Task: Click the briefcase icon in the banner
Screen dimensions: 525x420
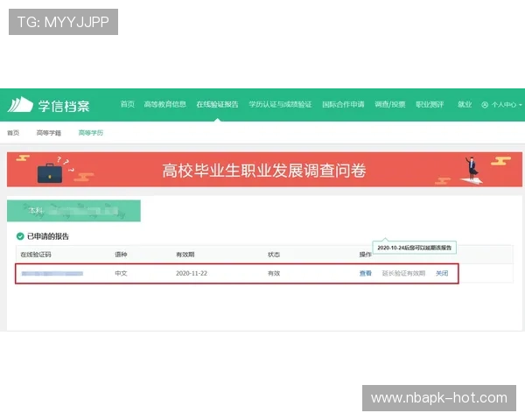Action: [50, 173]
